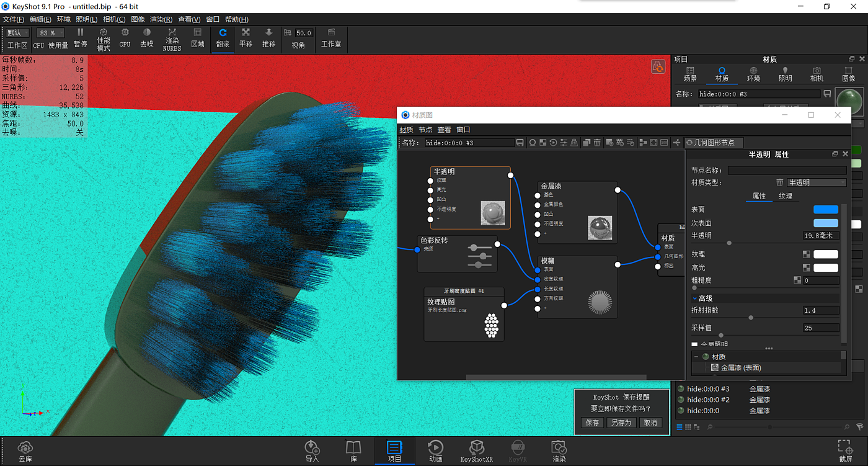Viewport: 868px width, 466px height.
Task: Edit the 采样值 field showing 25
Action: (821, 328)
